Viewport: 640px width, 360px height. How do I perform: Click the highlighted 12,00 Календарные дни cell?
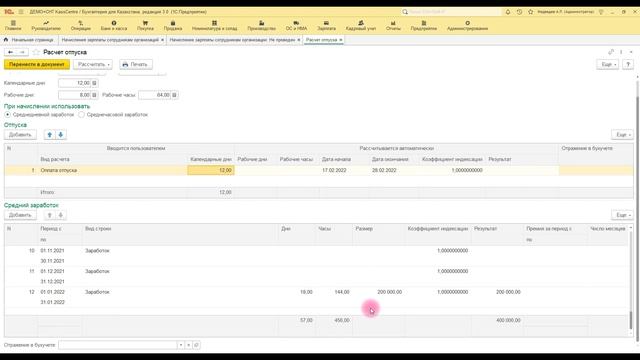click(x=211, y=170)
